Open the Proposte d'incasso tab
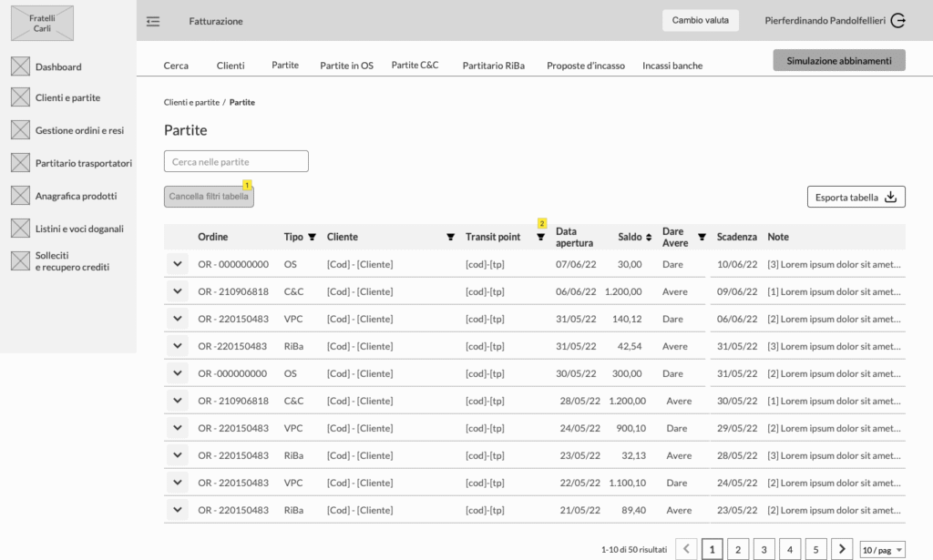This screenshot has width=933, height=560. (585, 66)
